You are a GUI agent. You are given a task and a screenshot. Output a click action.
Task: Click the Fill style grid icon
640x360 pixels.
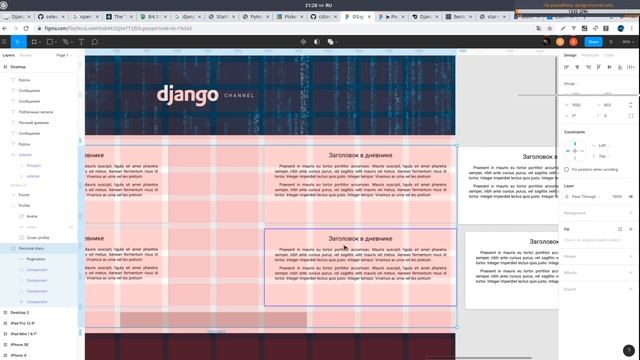620,229
